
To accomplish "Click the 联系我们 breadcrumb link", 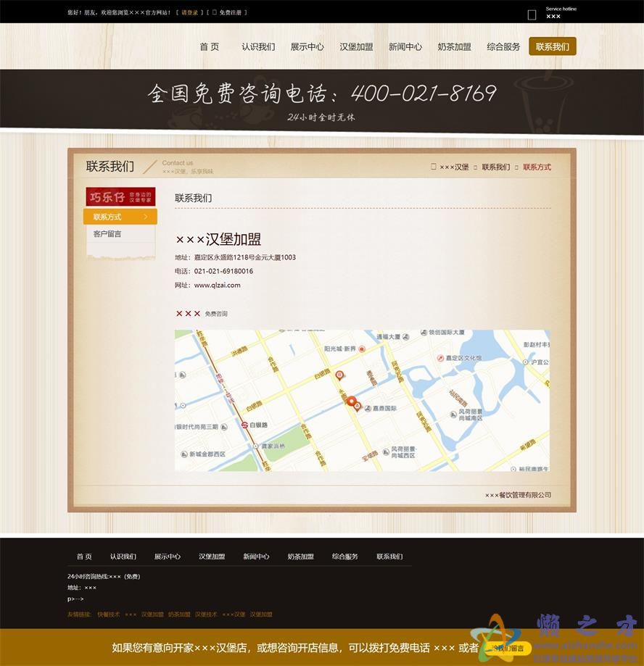I will [495, 167].
